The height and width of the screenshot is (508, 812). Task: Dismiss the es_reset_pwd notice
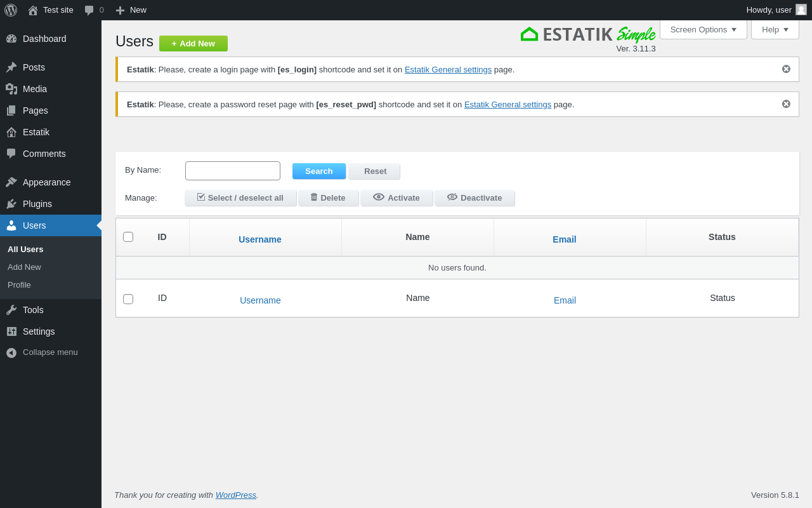pyautogui.click(x=787, y=104)
